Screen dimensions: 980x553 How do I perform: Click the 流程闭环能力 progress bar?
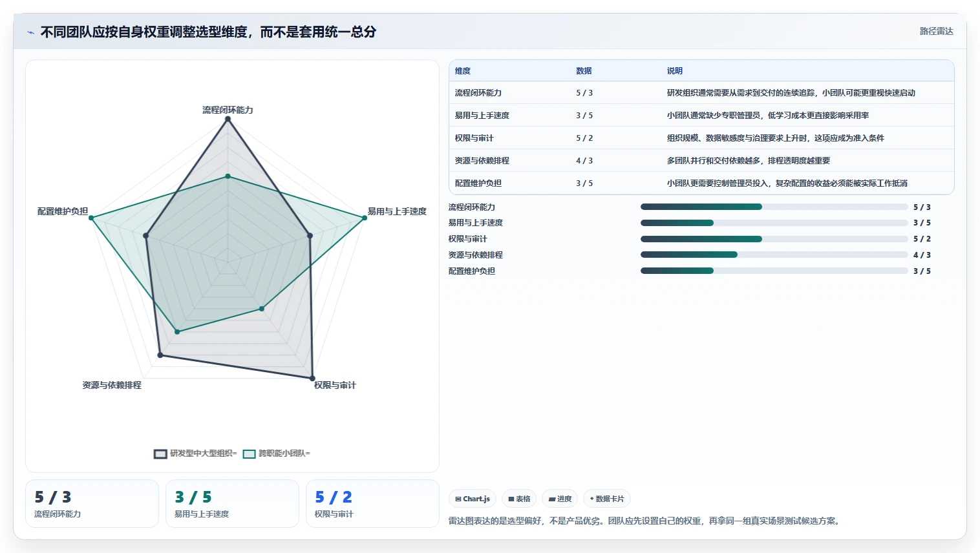pos(774,207)
